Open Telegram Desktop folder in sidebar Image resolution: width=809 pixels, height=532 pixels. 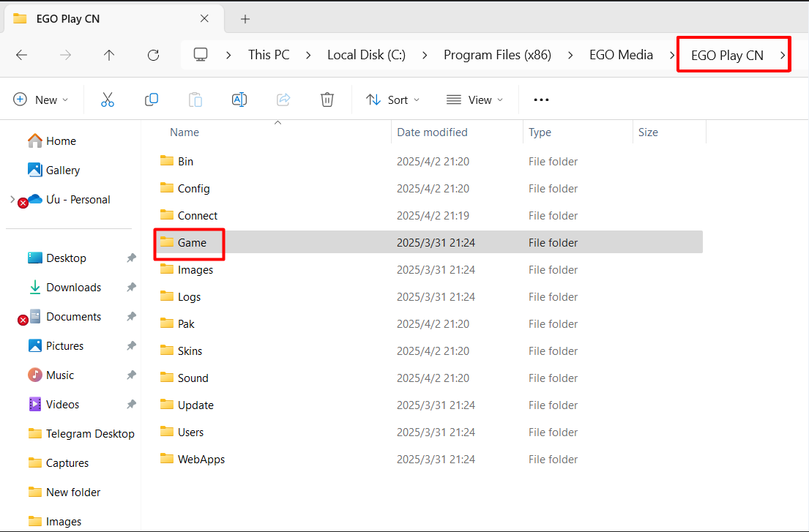point(81,433)
